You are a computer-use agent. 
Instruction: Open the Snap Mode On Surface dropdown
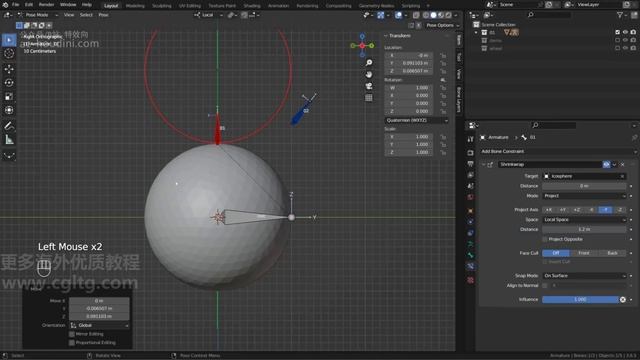584,276
